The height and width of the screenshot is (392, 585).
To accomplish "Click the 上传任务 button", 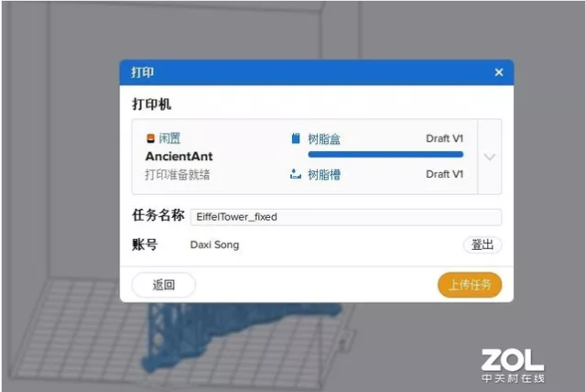I will [x=470, y=285].
